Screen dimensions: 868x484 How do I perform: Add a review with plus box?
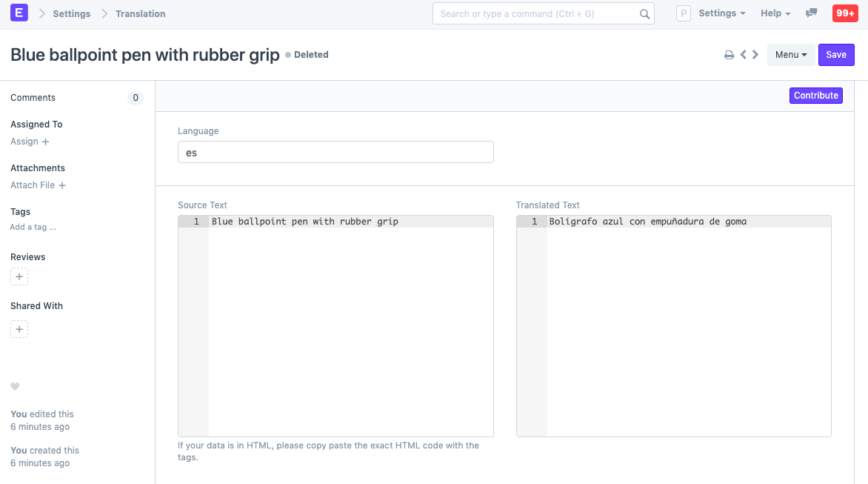(x=19, y=277)
